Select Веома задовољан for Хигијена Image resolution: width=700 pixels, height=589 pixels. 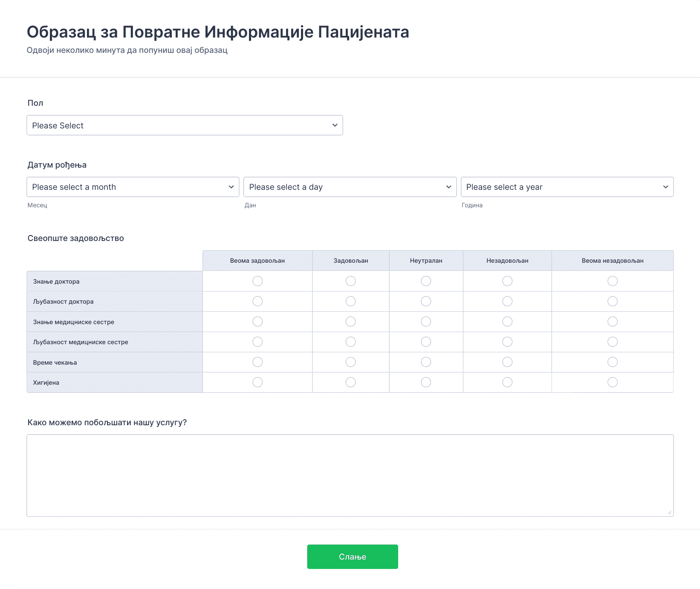pos(257,382)
